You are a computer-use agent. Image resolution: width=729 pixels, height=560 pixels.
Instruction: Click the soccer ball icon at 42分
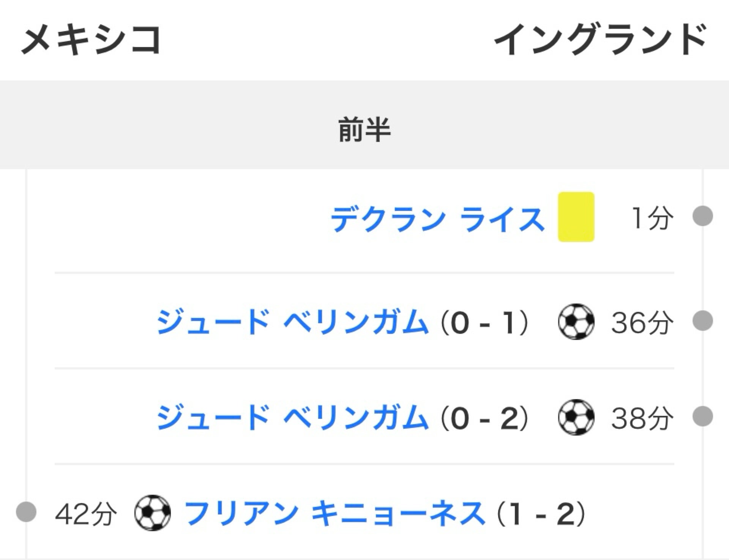(x=153, y=513)
